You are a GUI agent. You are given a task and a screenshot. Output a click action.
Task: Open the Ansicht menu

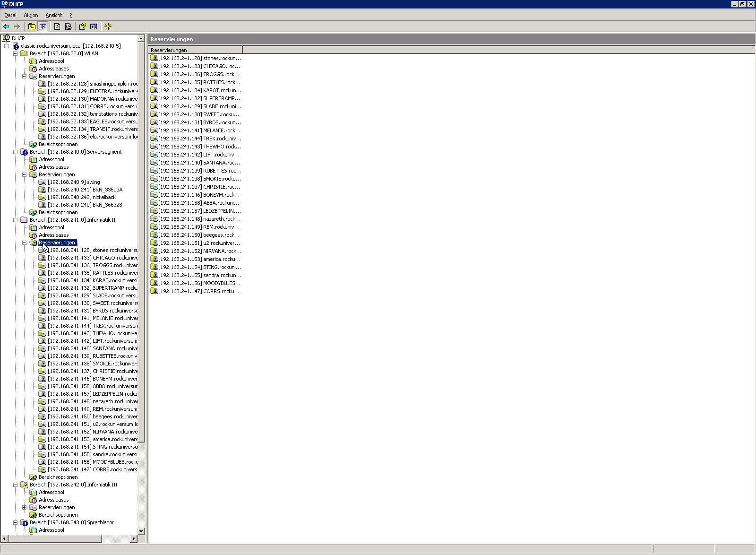click(x=53, y=15)
